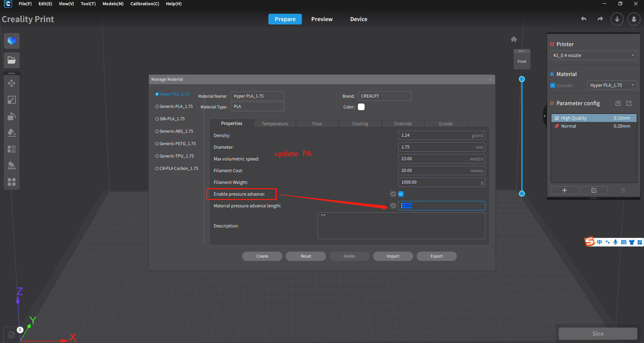Export parameter config icon
This screenshot has height=343, width=644.
pos(629,103)
